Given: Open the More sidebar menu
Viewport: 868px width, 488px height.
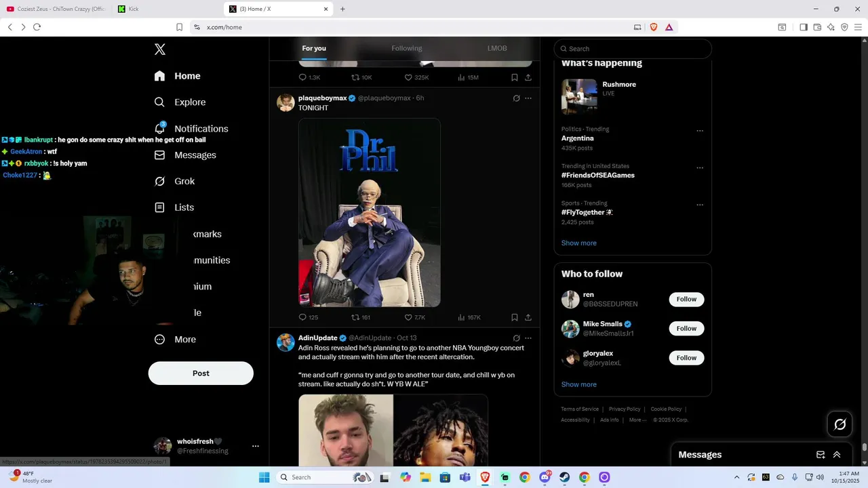Looking at the screenshot, I should (x=175, y=340).
